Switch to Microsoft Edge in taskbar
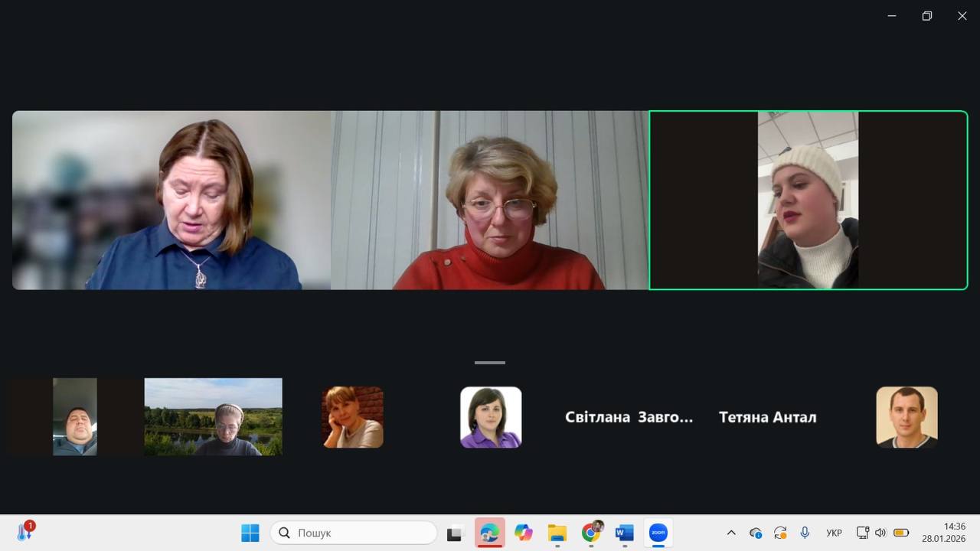 (489, 533)
